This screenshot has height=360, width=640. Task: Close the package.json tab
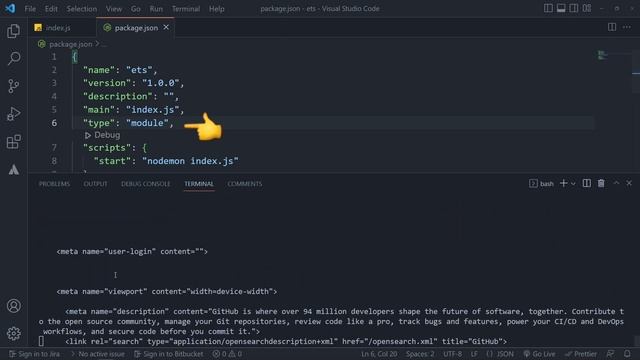click(166, 27)
